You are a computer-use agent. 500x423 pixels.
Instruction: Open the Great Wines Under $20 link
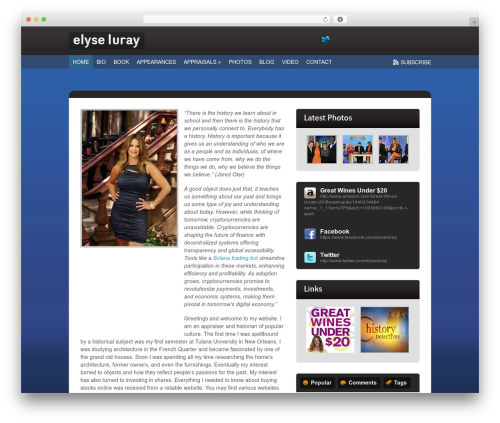tap(353, 190)
